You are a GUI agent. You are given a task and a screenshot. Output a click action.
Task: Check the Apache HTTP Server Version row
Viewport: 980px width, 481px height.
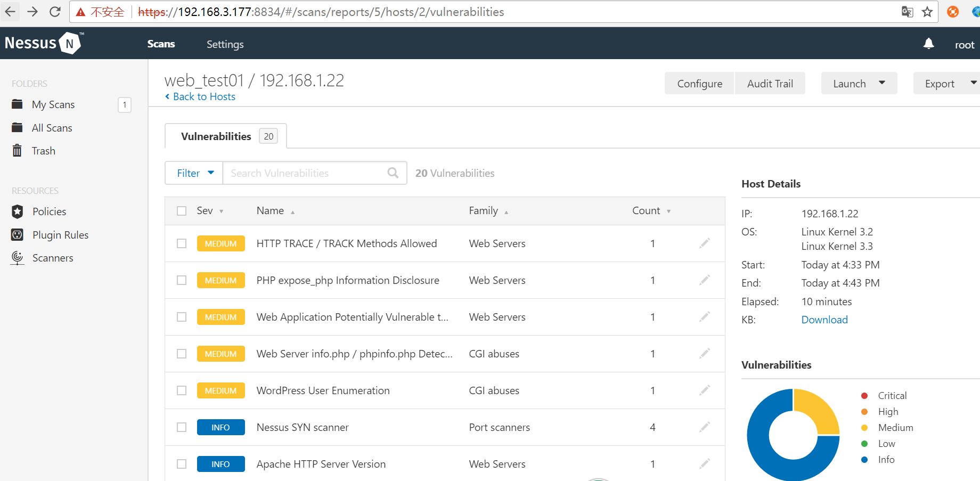tap(182, 464)
